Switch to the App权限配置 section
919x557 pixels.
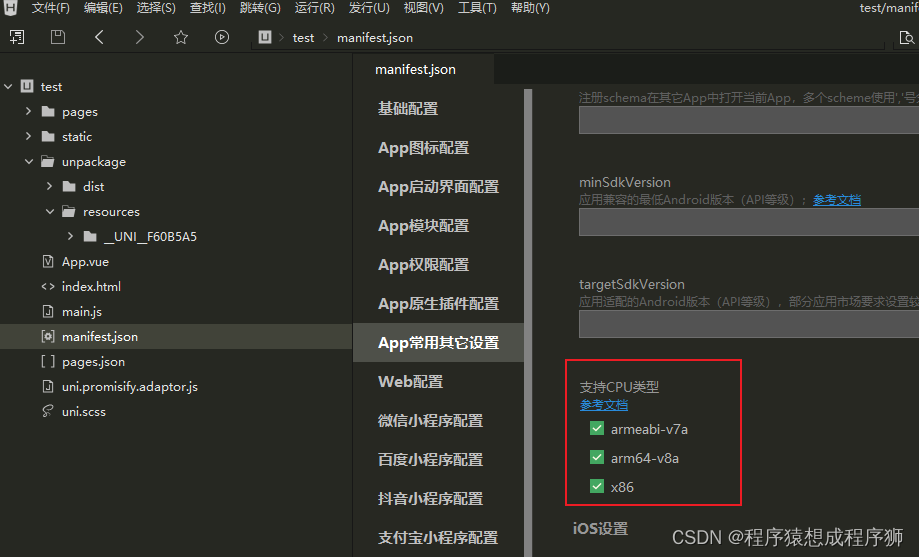(423, 265)
